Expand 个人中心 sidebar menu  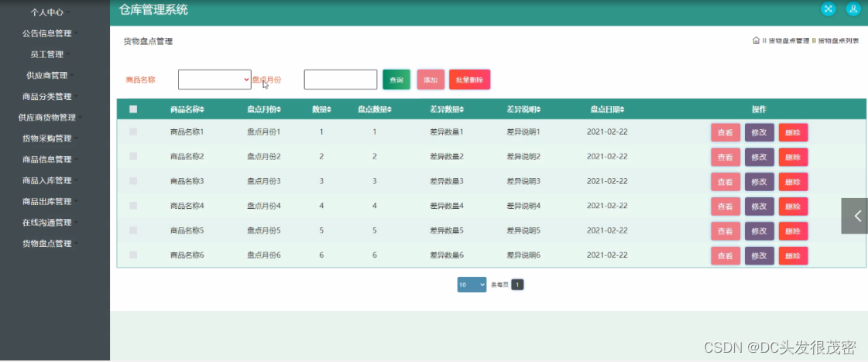(x=47, y=12)
